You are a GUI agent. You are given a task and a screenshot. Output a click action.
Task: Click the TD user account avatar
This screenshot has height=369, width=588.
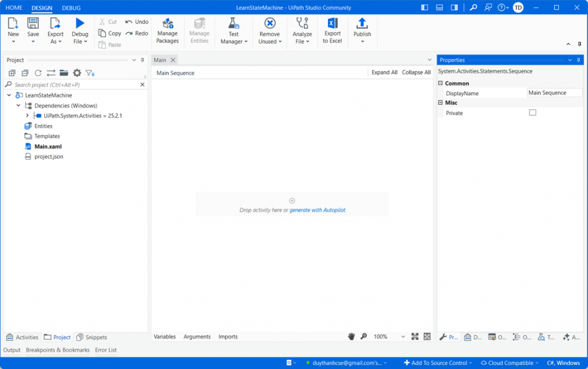coord(519,7)
